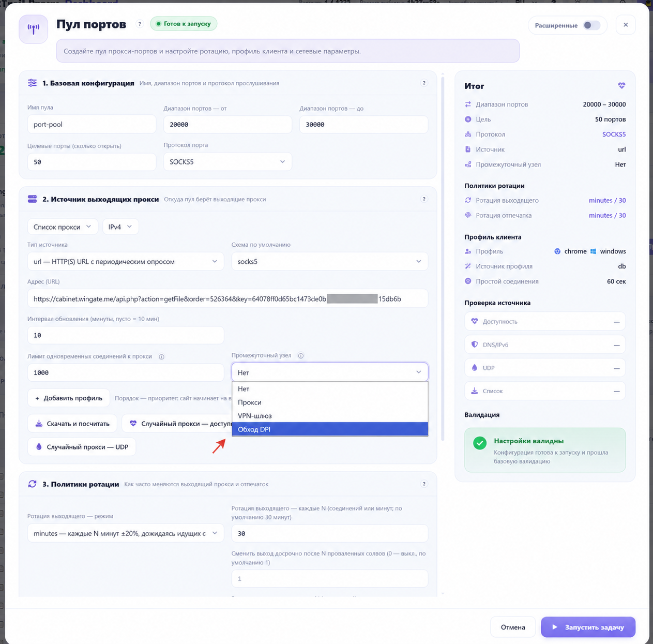653x644 pixels.
Task: Click the heart icon in Итог panel header
Action: (x=621, y=86)
